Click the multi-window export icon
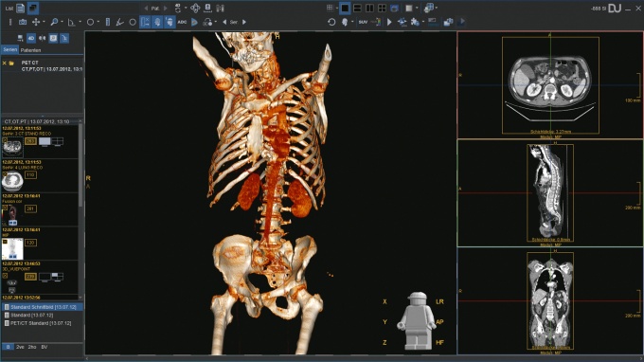 tap(448, 22)
